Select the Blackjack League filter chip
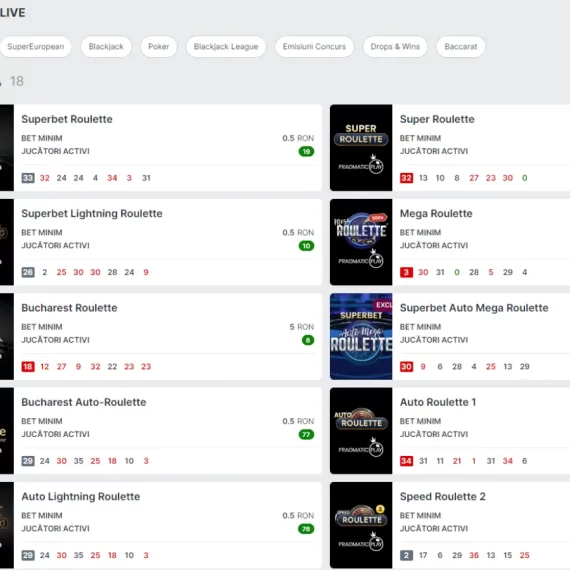570x570 pixels. point(226,47)
